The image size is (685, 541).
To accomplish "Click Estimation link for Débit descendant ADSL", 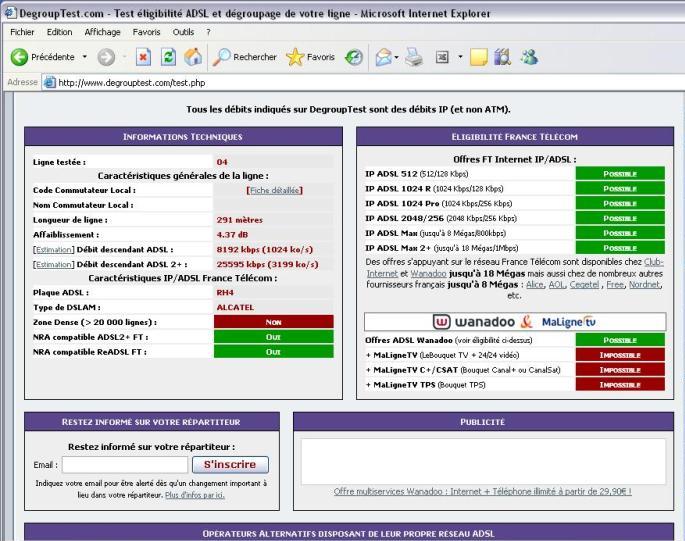I will coord(54,250).
